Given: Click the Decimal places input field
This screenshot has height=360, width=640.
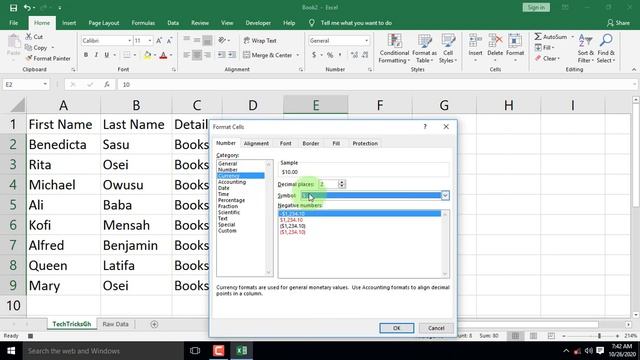Looking at the screenshot, I should pos(328,184).
